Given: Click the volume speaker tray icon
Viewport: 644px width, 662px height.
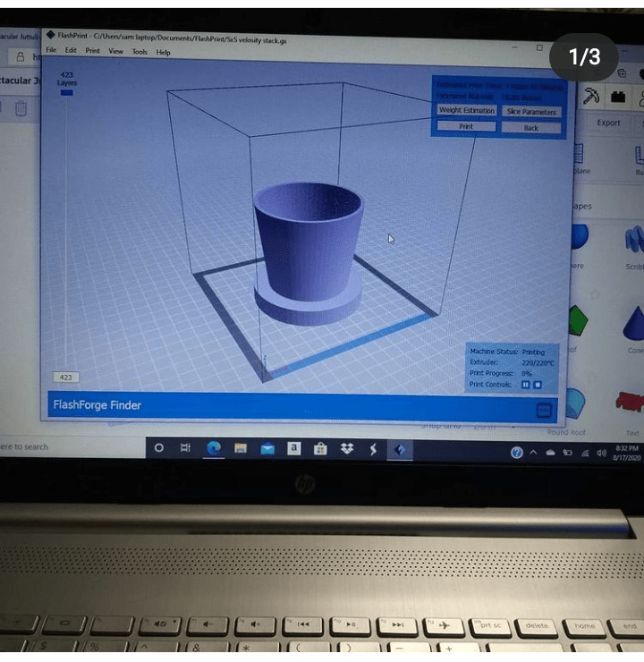Looking at the screenshot, I should pyautogui.click(x=601, y=454).
